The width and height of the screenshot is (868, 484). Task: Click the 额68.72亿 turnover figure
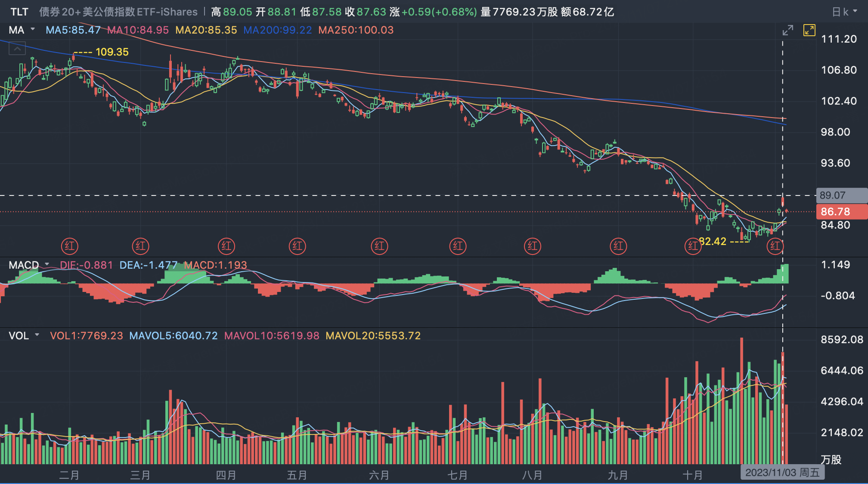point(587,12)
